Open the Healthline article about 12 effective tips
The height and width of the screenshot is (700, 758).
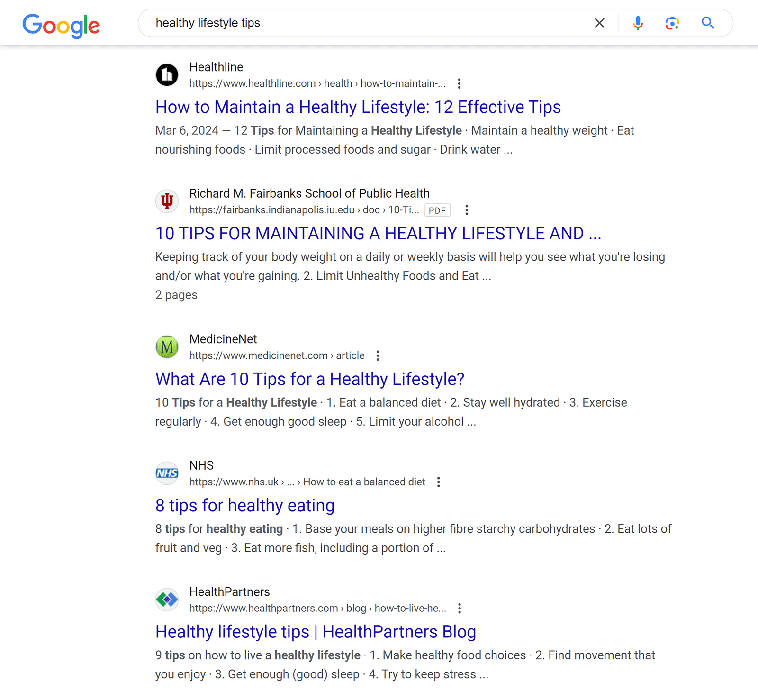358,107
